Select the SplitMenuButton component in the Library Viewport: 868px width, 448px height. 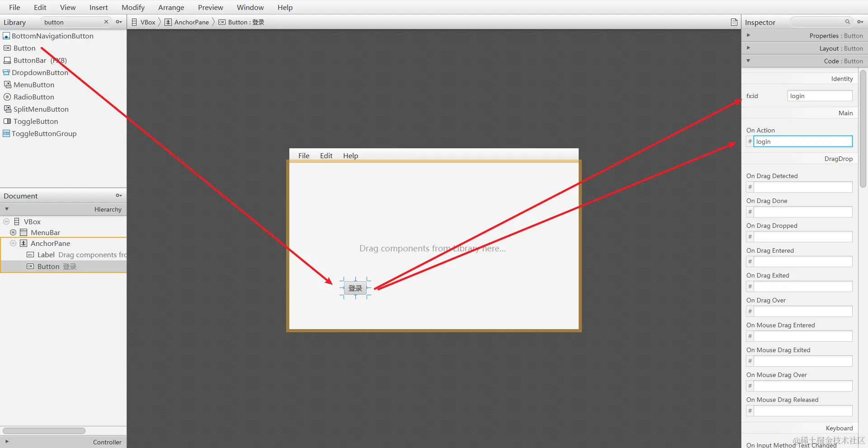point(41,109)
